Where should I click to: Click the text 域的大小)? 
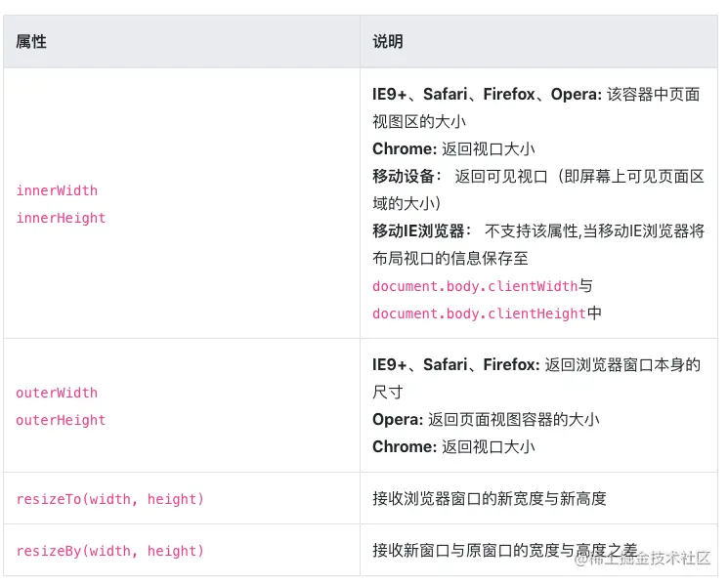(407, 204)
